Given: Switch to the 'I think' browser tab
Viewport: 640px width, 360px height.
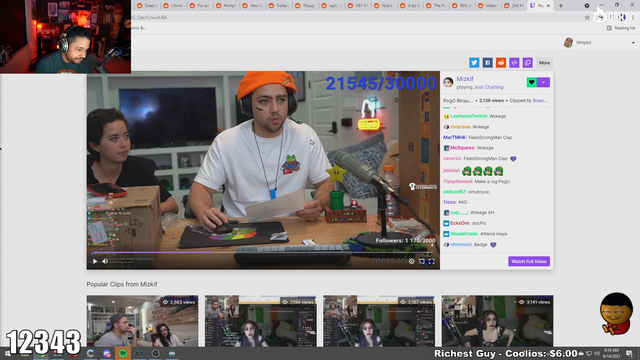Looking at the screenshot, I should [173, 6].
